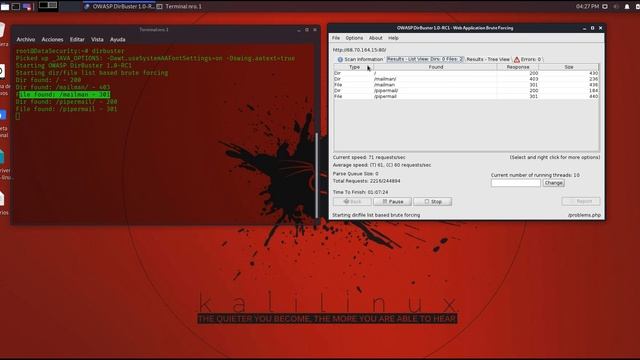Sort results by the Size column header
This screenshot has width=640, height=360.
569,67
